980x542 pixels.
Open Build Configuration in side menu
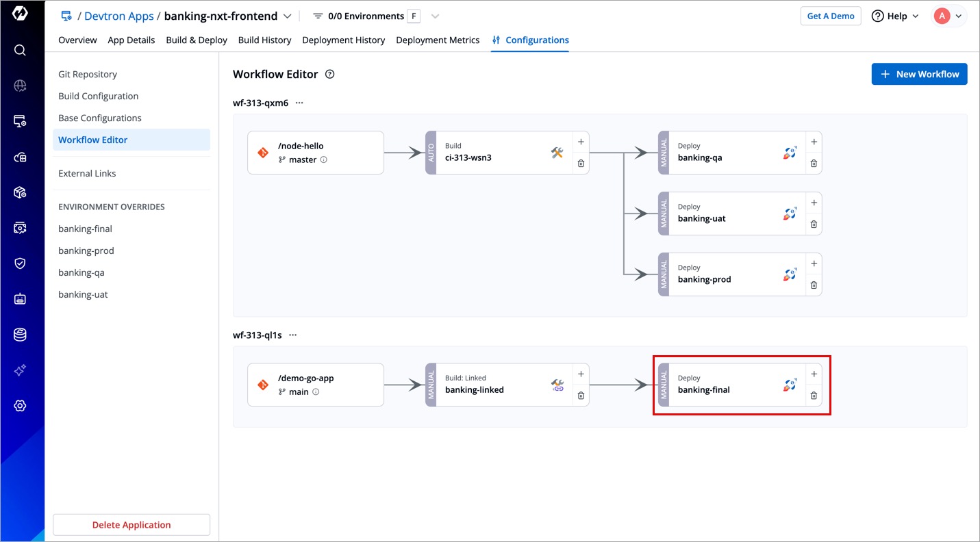[x=99, y=96]
